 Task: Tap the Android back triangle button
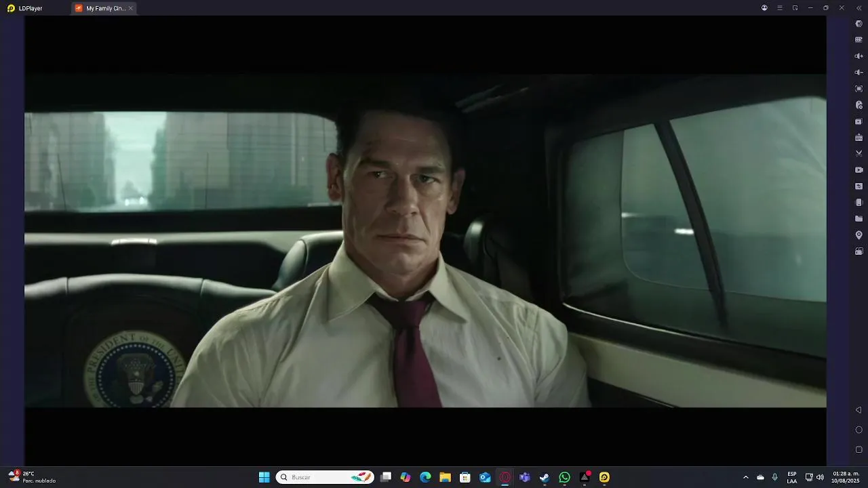(859, 410)
